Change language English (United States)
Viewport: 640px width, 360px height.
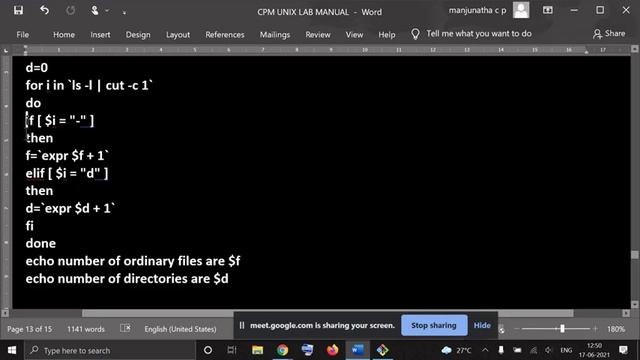[180, 329]
